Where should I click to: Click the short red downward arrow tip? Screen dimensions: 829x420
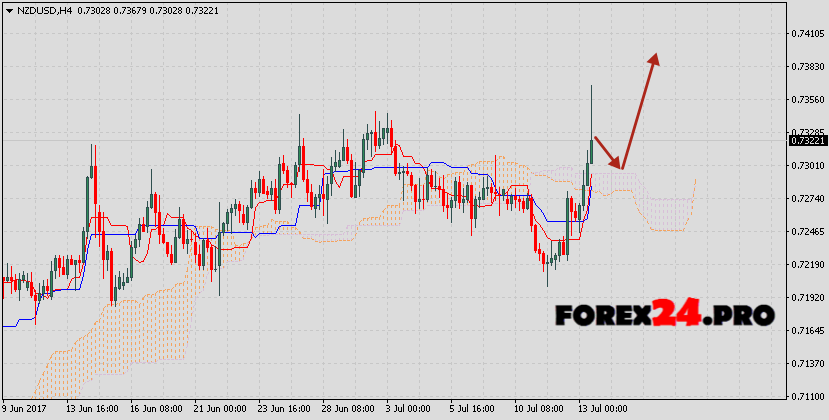620,165
